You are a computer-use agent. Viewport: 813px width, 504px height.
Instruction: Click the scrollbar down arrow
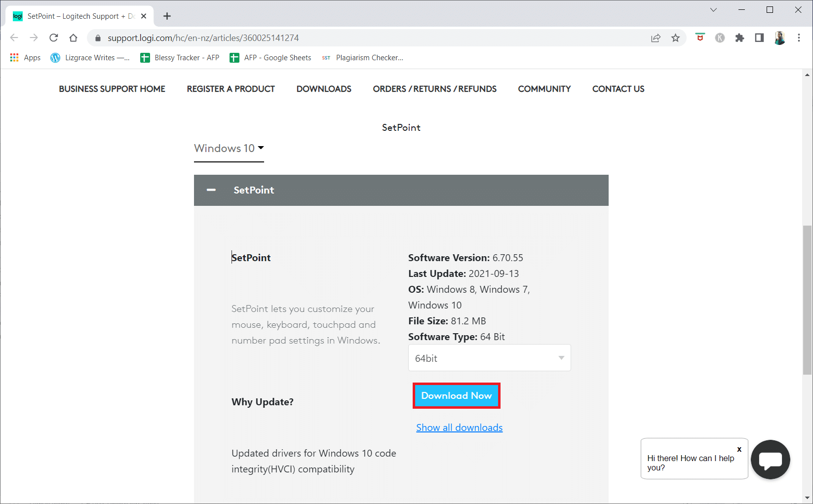pyautogui.click(x=808, y=498)
